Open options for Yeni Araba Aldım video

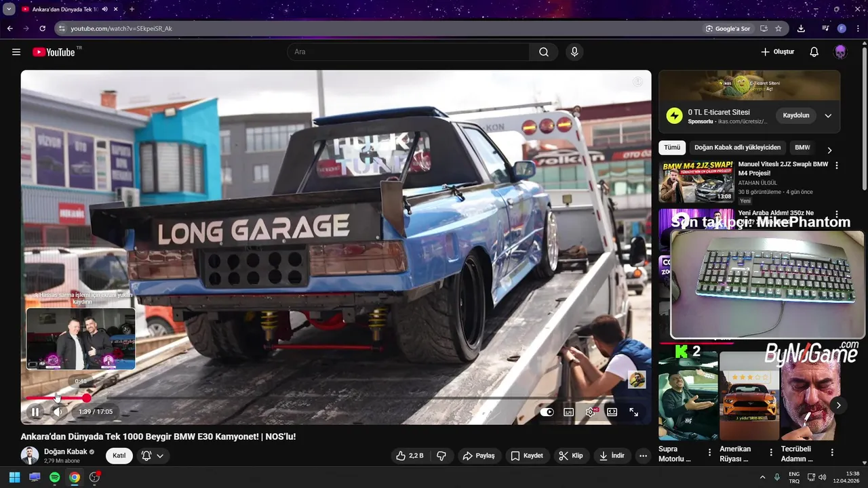(836, 214)
